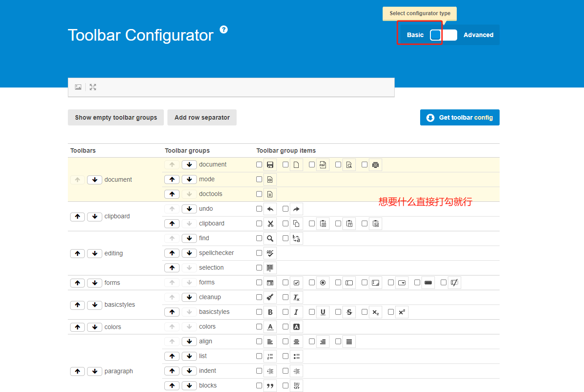584x392 pixels.
Task: Select the Find magnifier icon
Action: [270, 238]
